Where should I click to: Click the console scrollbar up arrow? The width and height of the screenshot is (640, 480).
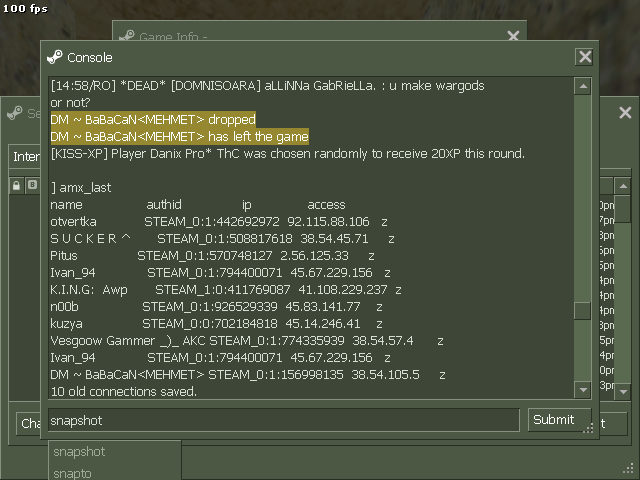point(583,86)
